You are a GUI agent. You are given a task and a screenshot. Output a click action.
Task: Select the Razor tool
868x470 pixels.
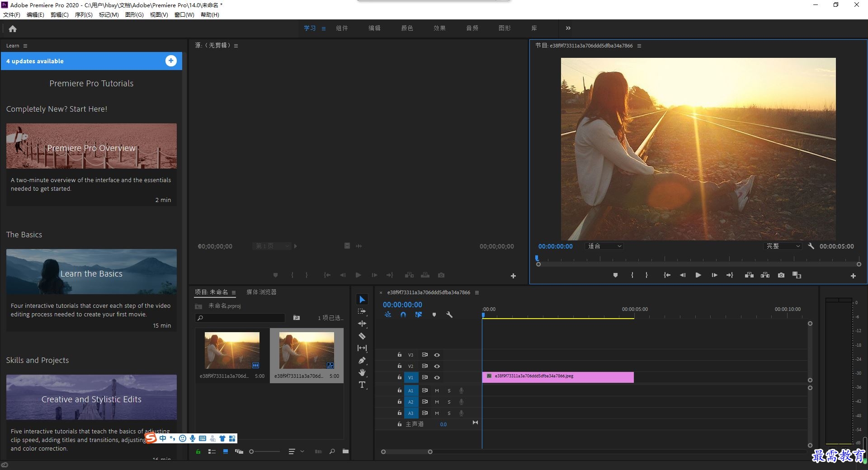pos(362,336)
